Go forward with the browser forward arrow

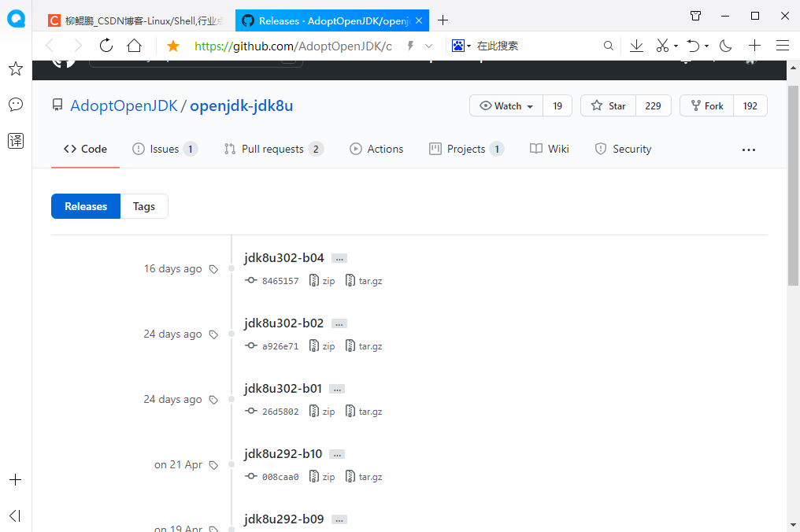point(77,46)
